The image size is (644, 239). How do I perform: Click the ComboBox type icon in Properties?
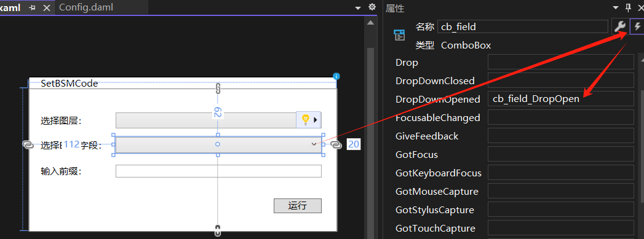pyautogui.click(x=400, y=35)
